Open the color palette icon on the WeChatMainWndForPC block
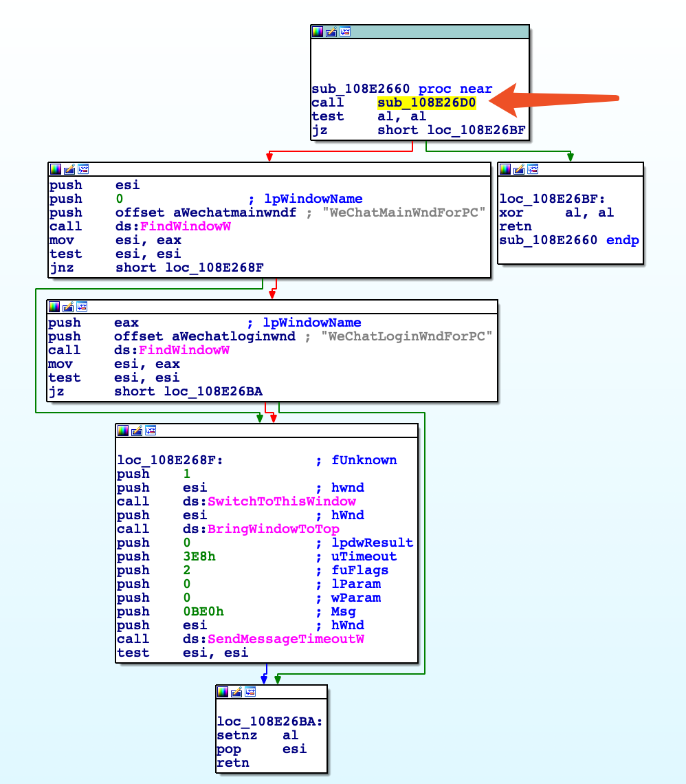686x784 pixels. pos(55,168)
